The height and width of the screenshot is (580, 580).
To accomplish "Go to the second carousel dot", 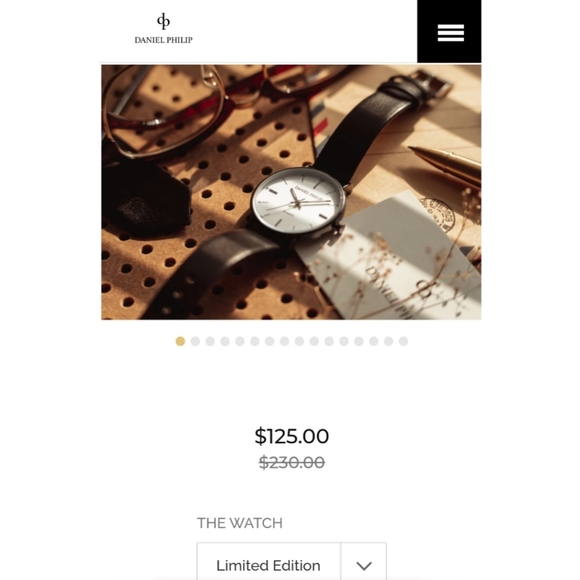I will point(195,341).
